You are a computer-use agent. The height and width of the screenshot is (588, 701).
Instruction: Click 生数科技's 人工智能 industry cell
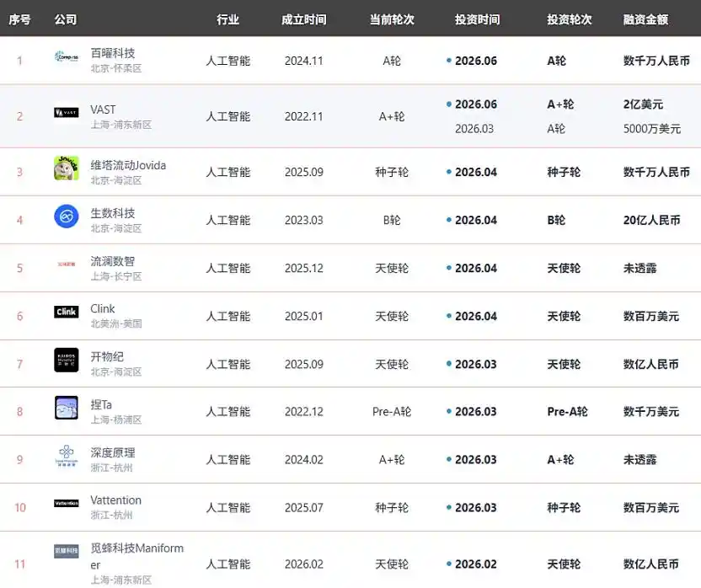coord(228,220)
